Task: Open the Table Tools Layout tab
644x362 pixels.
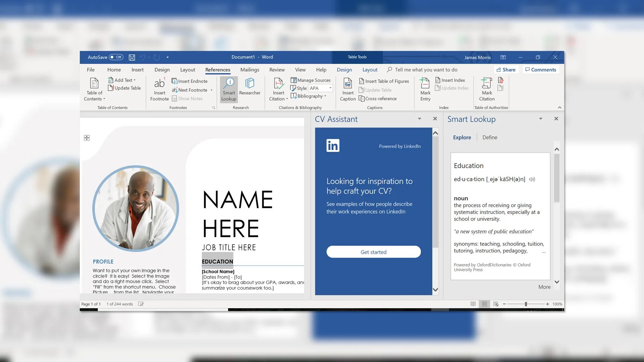Action: (370, 70)
